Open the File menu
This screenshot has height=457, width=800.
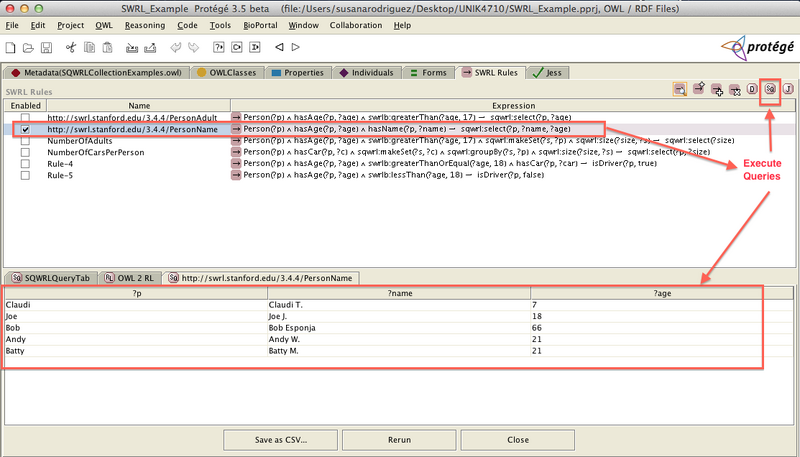pyautogui.click(x=12, y=25)
